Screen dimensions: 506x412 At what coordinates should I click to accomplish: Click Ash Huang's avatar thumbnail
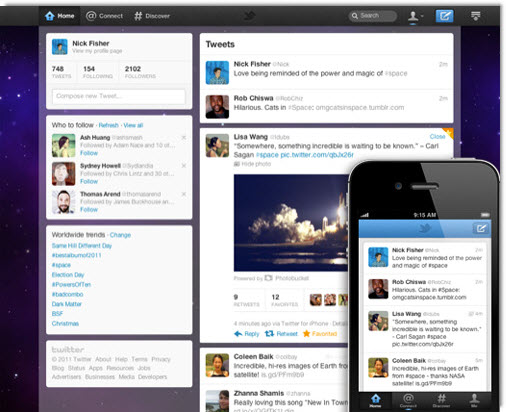64,145
